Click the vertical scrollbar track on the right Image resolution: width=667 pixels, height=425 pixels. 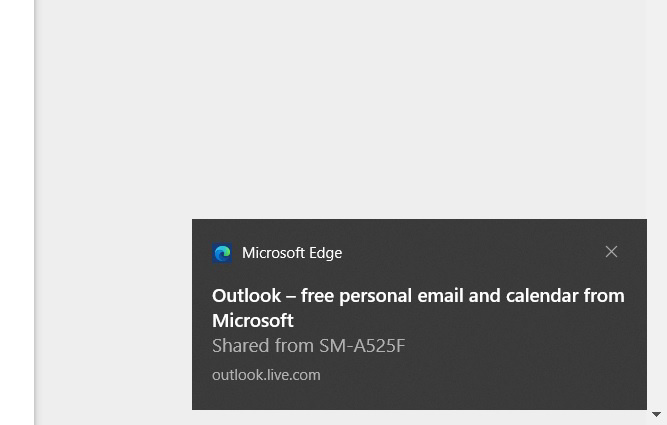tap(657, 150)
